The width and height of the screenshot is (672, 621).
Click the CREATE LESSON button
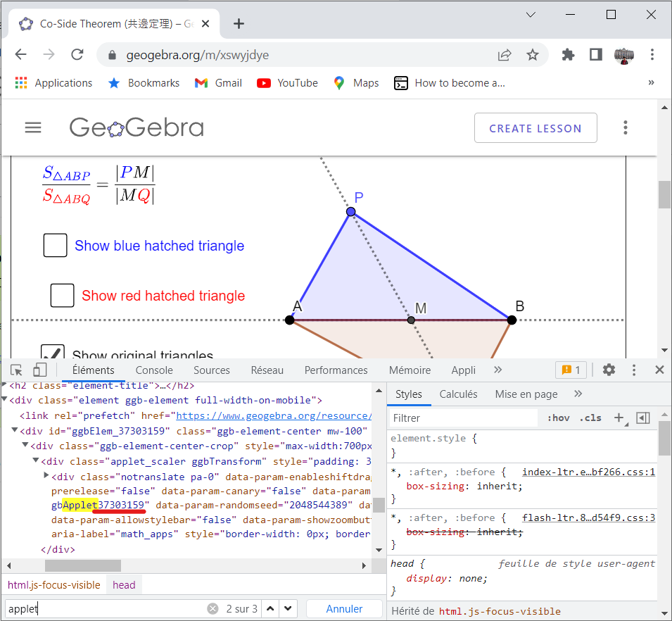pos(535,128)
